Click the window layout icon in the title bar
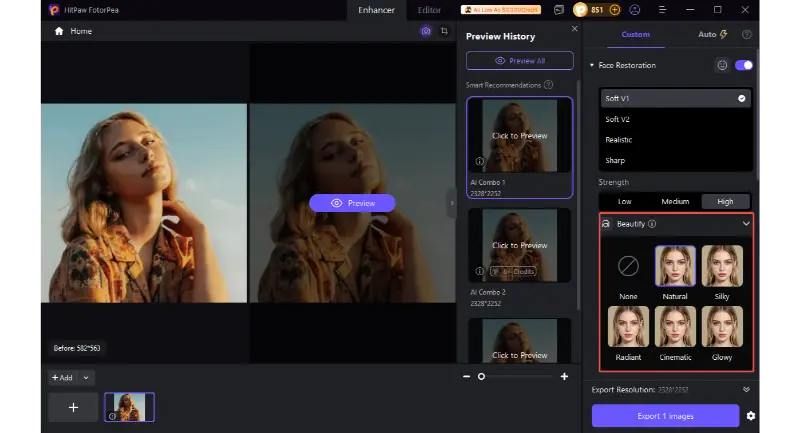Viewport: 800px width, 433px height. 559,10
